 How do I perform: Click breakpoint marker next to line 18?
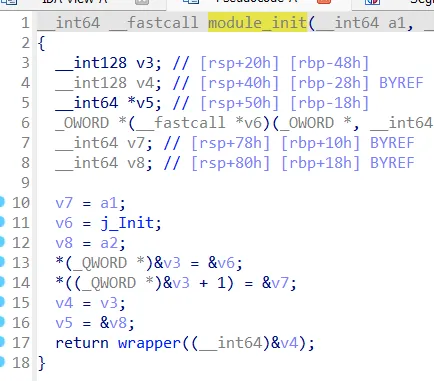coord(2,362)
